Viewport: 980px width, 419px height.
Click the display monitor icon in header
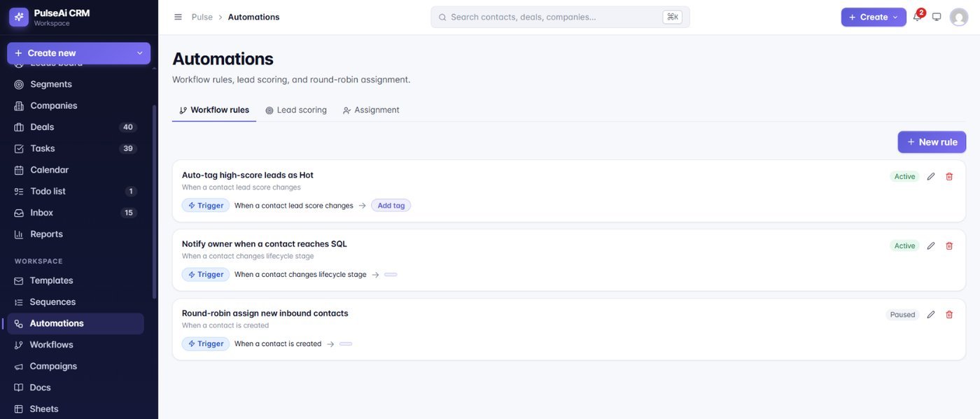coord(937,17)
